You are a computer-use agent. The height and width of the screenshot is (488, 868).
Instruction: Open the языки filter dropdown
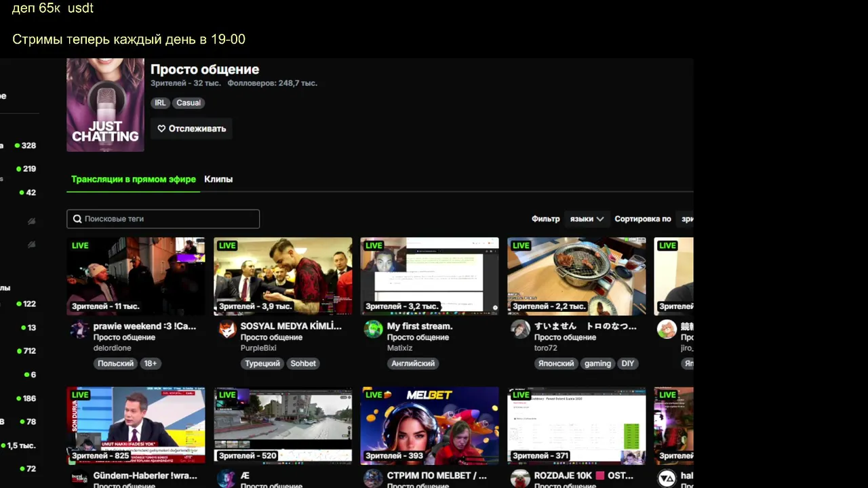(x=587, y=219)
